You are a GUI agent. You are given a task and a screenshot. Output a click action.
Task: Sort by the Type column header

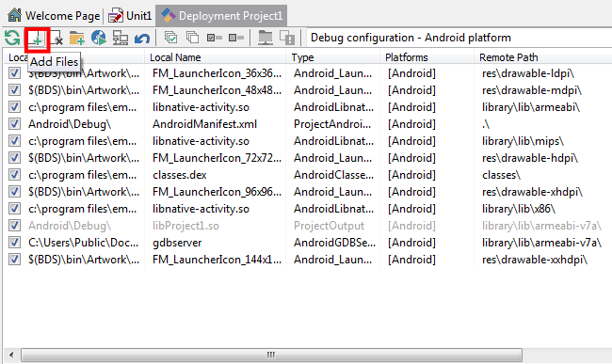[333, 57]
